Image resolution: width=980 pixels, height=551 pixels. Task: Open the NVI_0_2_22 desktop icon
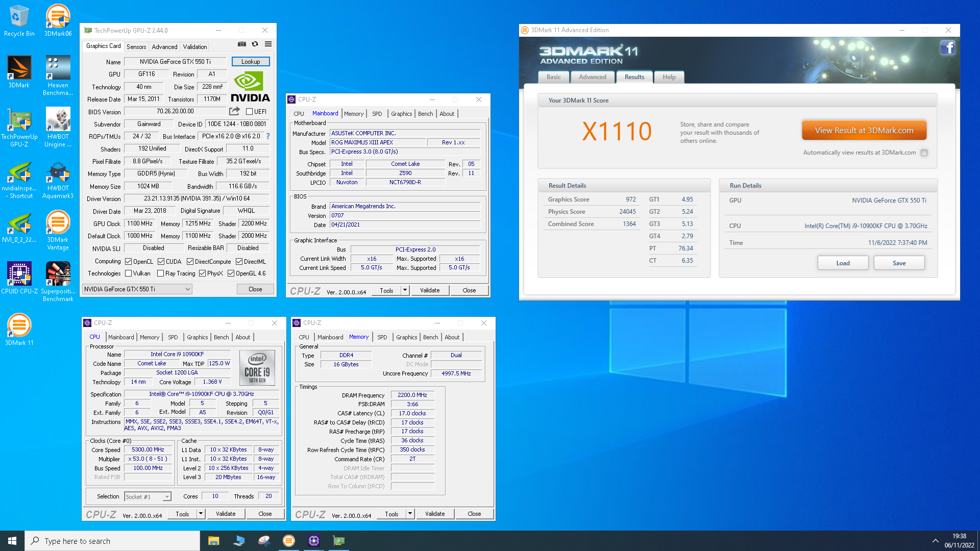[x=19, y=227]
